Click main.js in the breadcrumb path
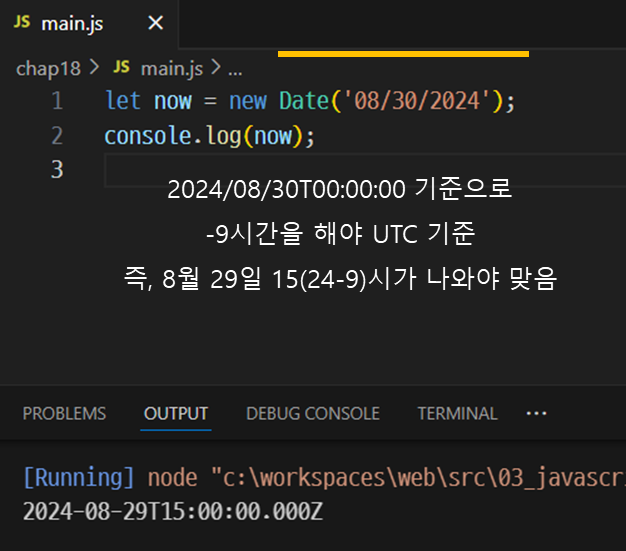Screen dimensions: 626x551 pos(172,69)
